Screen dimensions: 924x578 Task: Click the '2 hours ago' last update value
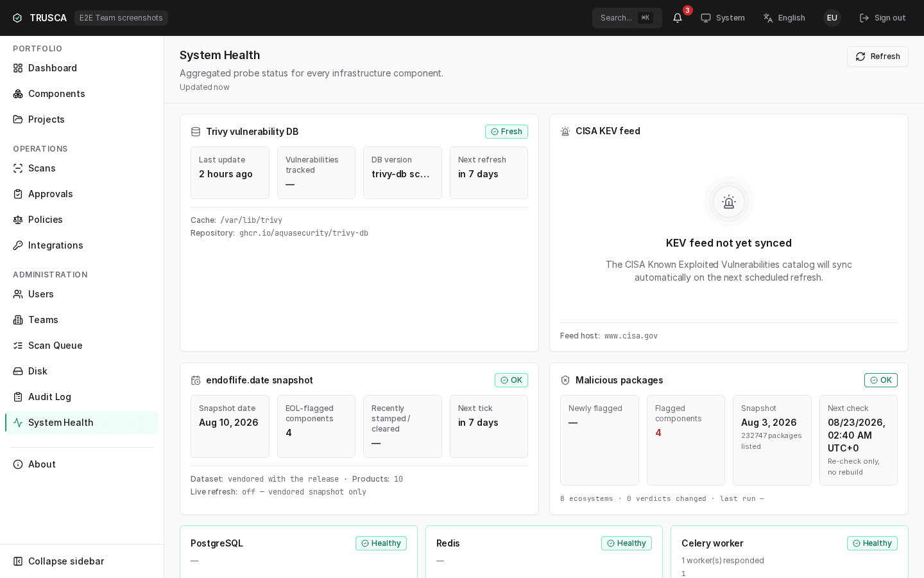(x=226, y=174)
